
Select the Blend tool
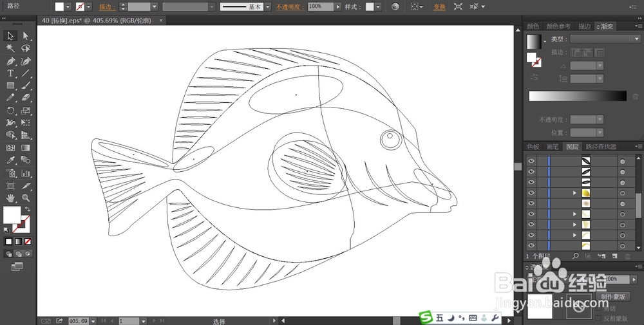tap(26, 160)
